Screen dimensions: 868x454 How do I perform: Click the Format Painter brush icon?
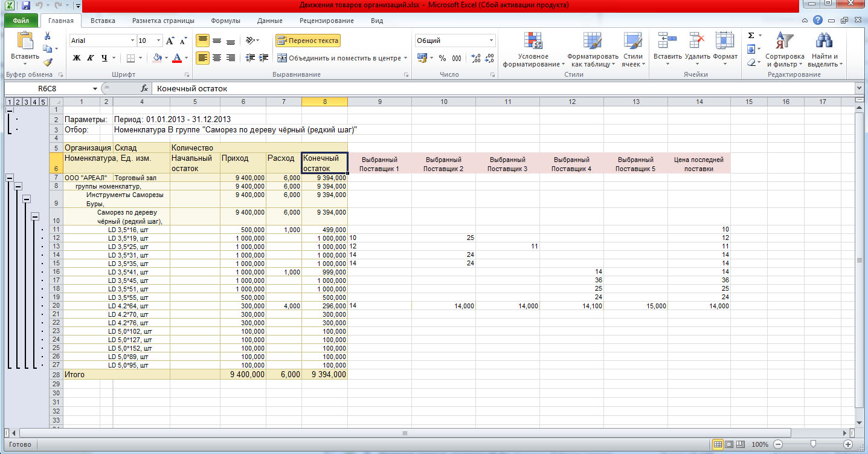coord(48,62)
